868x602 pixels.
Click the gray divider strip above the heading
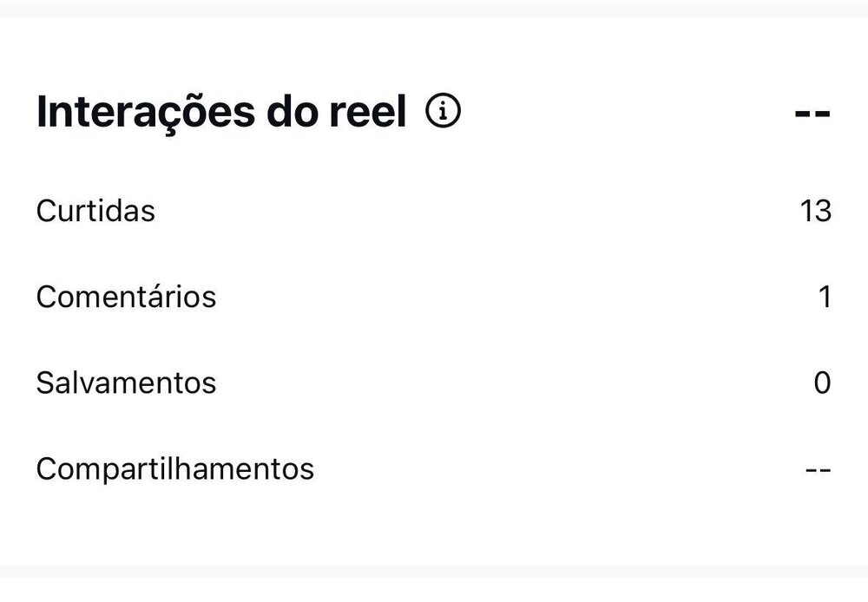point(434,8)
